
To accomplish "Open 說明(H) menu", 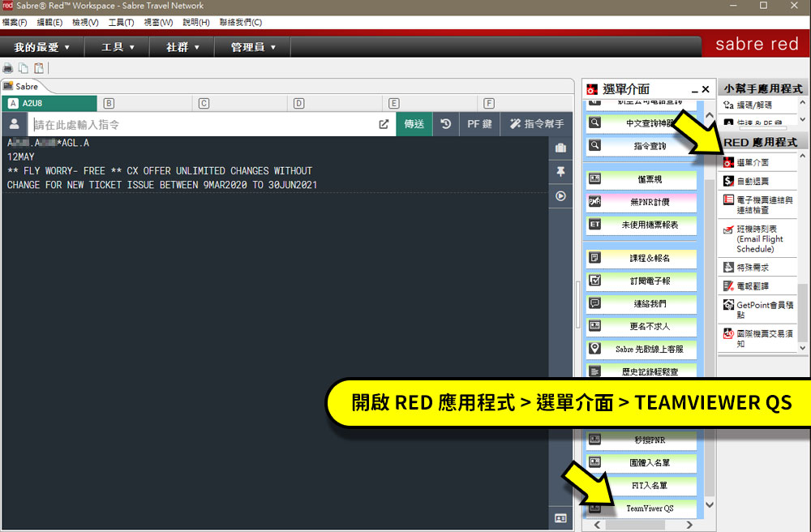I will pyautogui.click(x=196, y=22).
